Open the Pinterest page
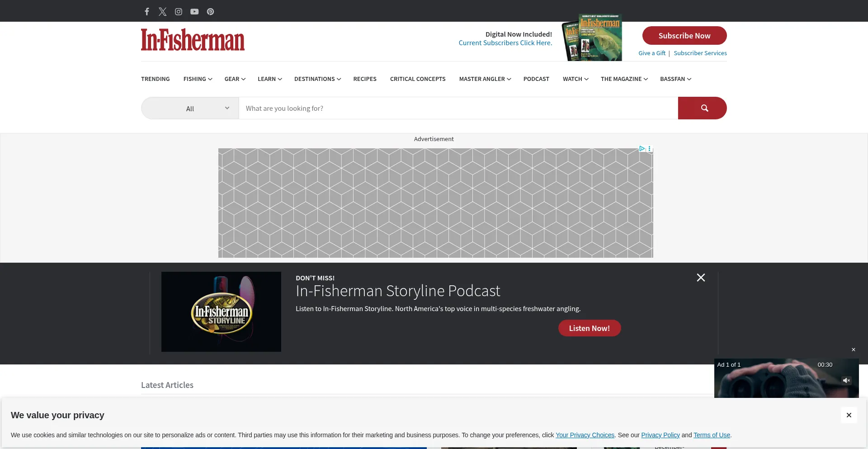 [x=210, y=11]
